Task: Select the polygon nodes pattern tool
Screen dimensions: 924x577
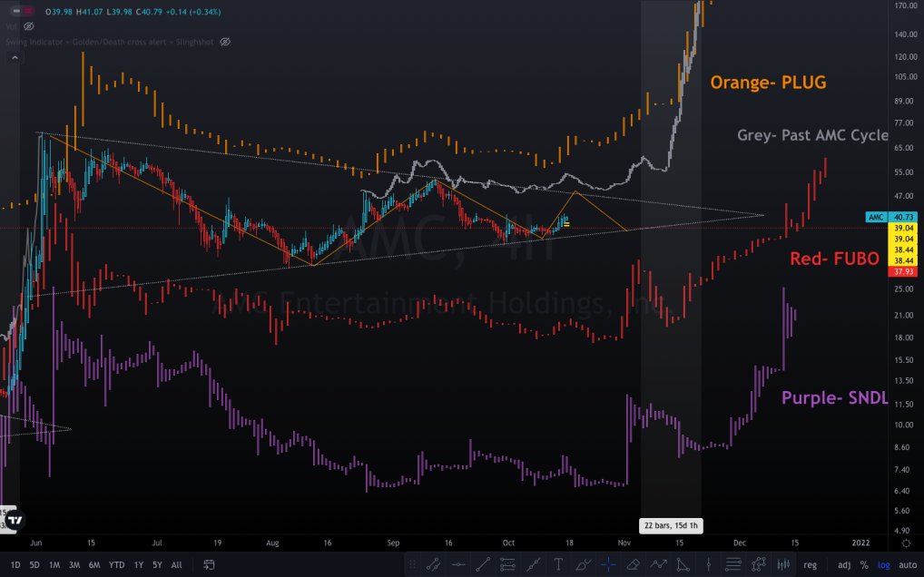Action: pyautogui.click(x=759, y=564)
